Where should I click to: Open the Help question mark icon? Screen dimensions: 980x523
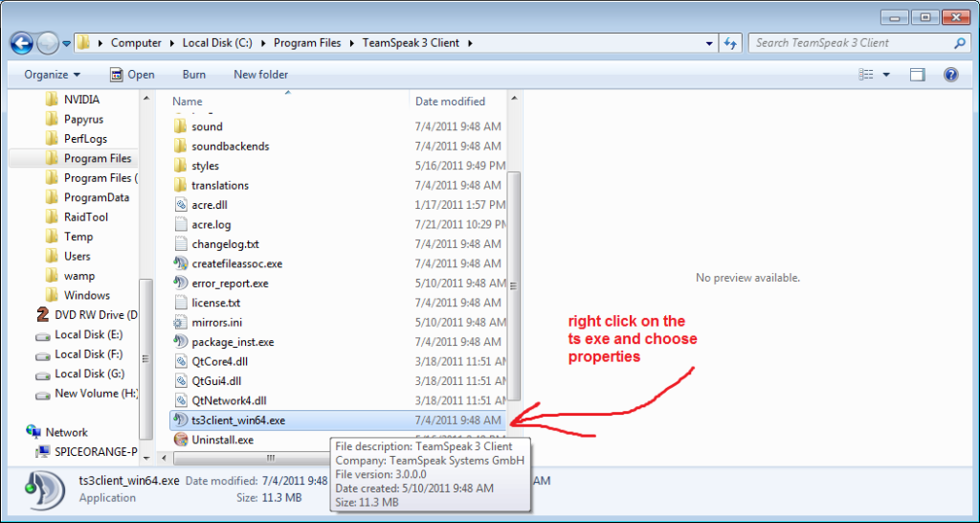point(950,75)
